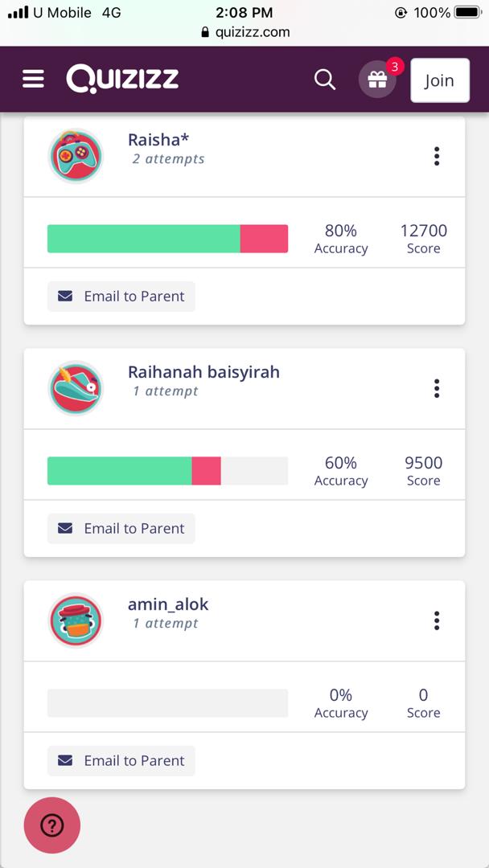Click Raihanah baisyirah's bird avatar

tap(76, 388)
